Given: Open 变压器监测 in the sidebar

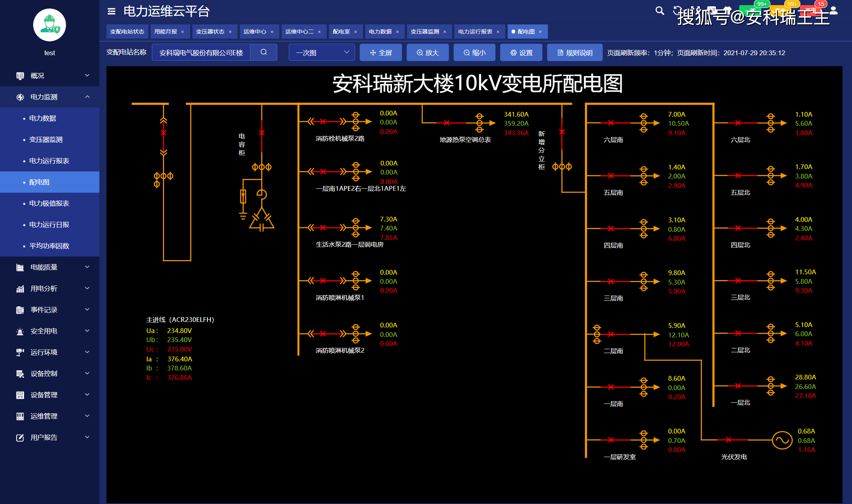Looking at the screenshot, I should tap(50, 139).
